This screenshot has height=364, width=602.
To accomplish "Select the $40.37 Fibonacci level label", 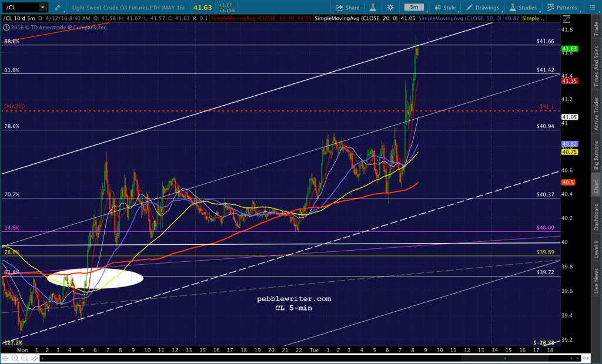I will 545,194.
